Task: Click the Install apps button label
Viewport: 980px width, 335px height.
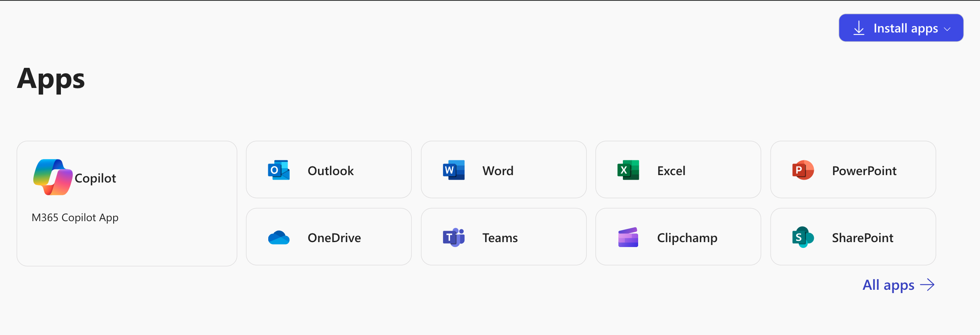Action: coord(906,28)
